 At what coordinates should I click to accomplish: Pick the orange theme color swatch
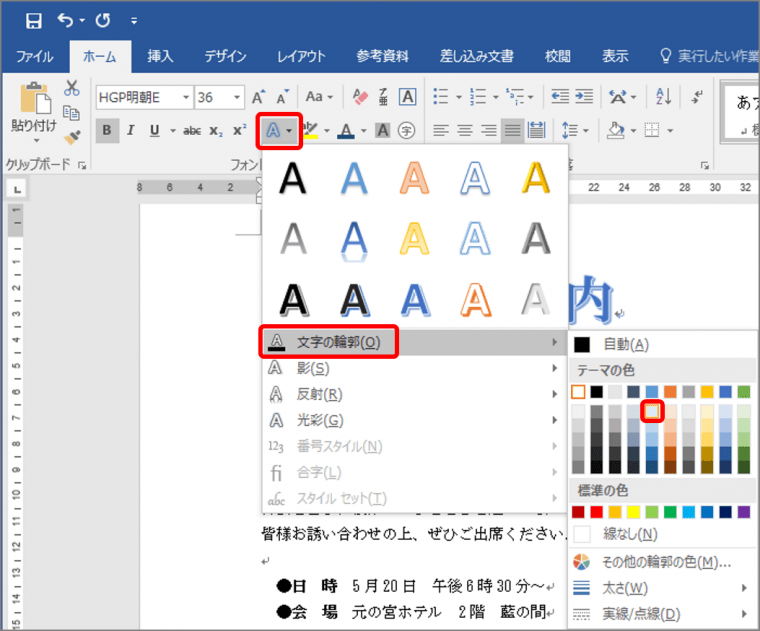pyautogui.click(x=670, y=392)
